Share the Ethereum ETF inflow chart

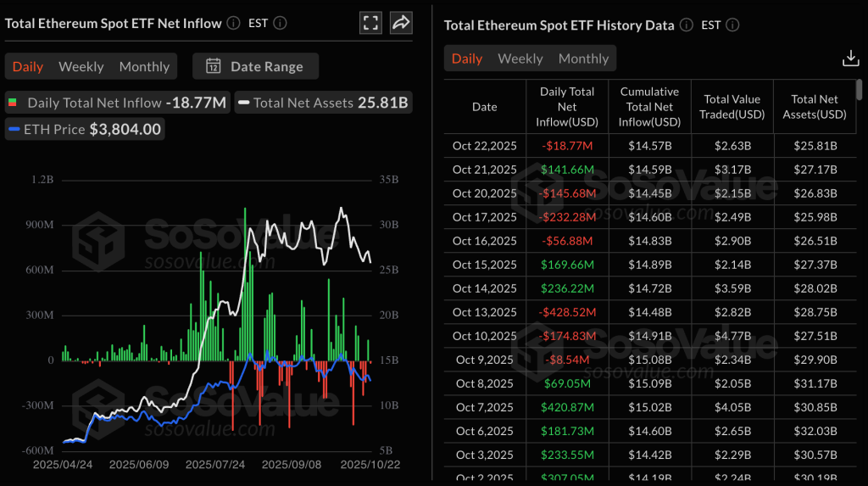(401, 23)
